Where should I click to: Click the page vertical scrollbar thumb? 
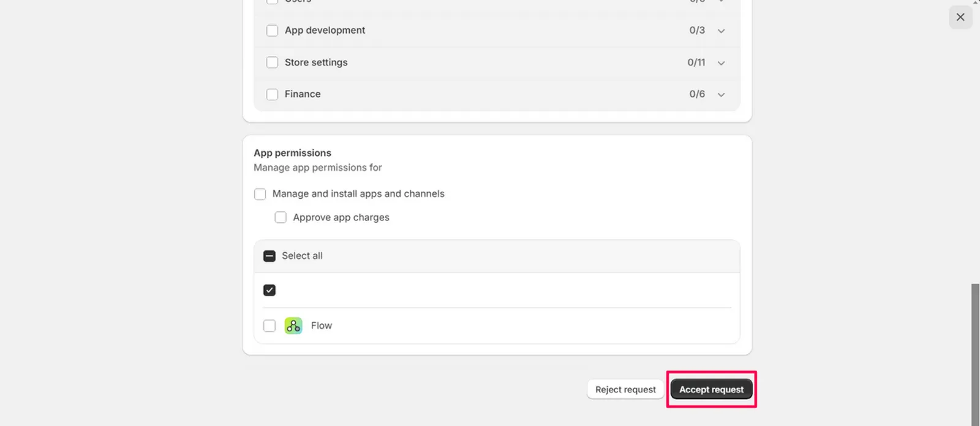975,355
